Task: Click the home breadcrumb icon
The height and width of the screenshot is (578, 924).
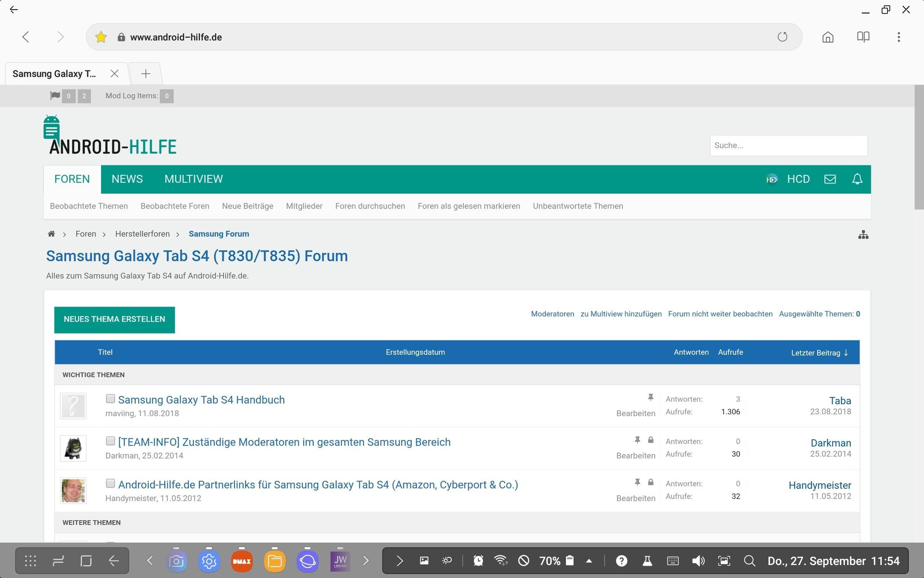Action: tap(51, 234)
